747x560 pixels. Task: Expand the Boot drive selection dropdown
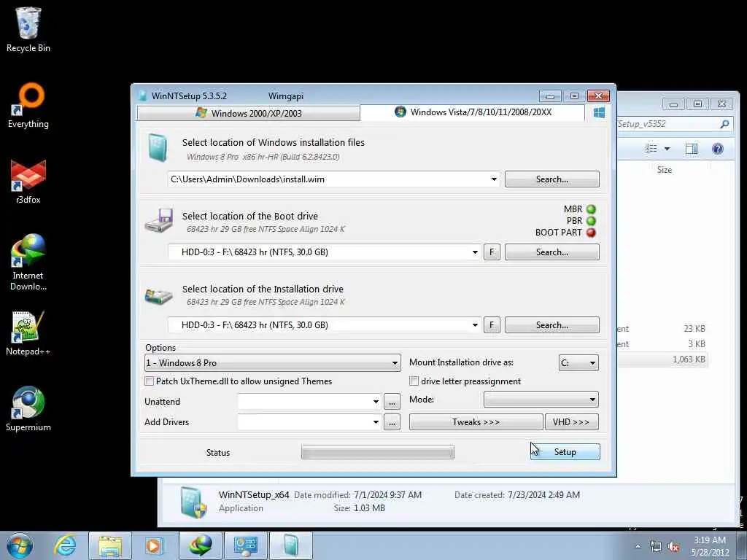click(x=475, y=252)
